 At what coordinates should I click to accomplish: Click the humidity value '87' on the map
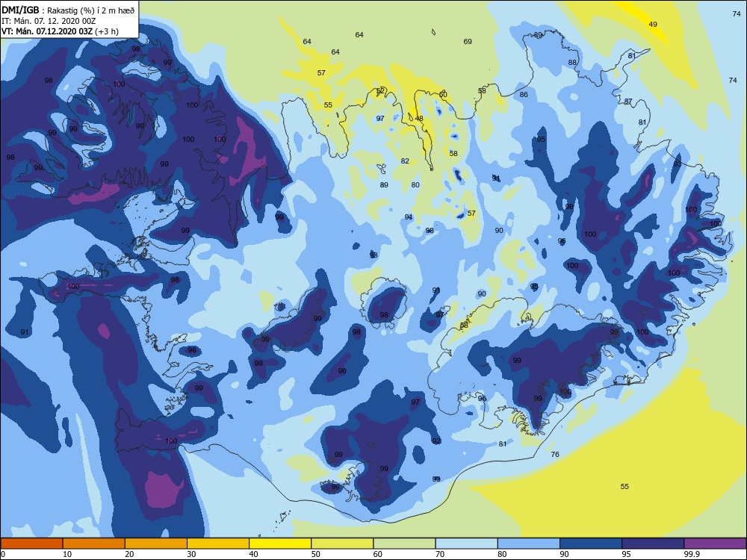point(628,102)
